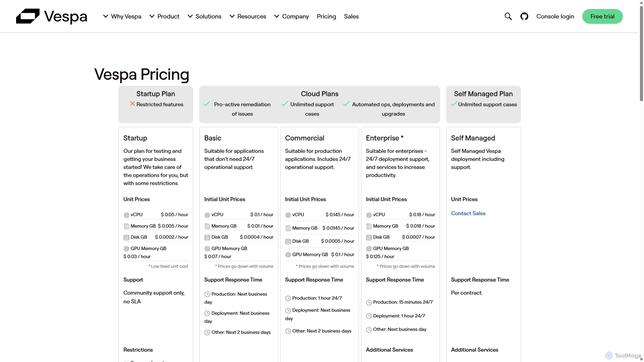Image resolution: width=644 pixels, height=362 pixels.
Task: Click clock icon beside Basic Other: Next 2 business days
Action: (x=207, y=332)
